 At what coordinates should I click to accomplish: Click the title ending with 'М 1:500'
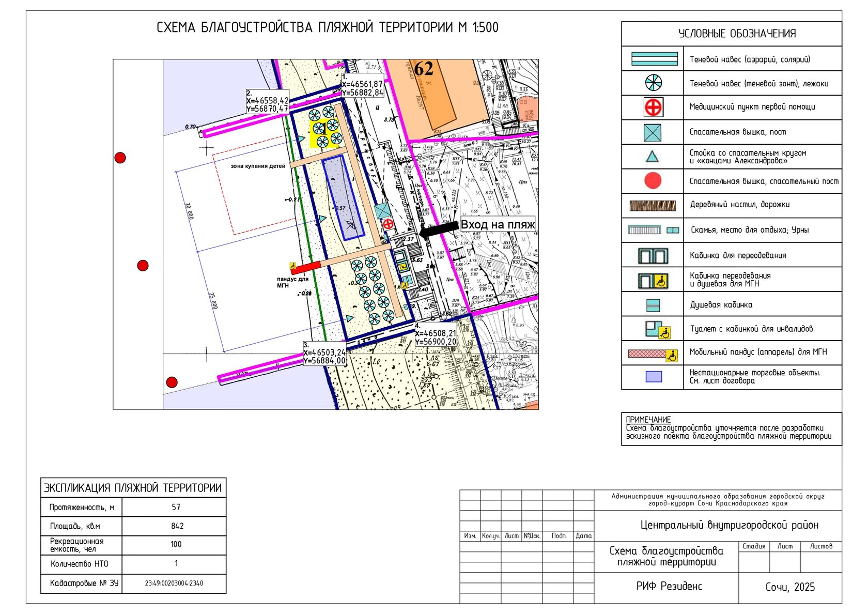pyautogui.click(x=328, y=27)
